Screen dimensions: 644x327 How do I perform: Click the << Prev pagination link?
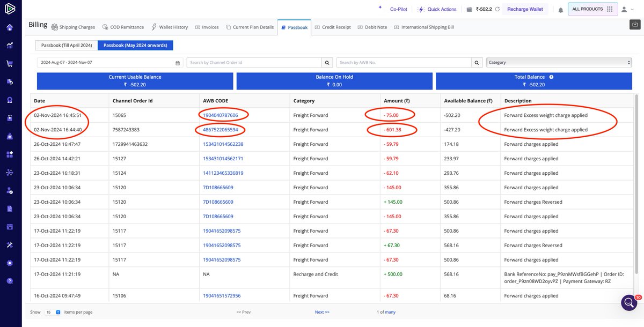(x=243, y=312)
